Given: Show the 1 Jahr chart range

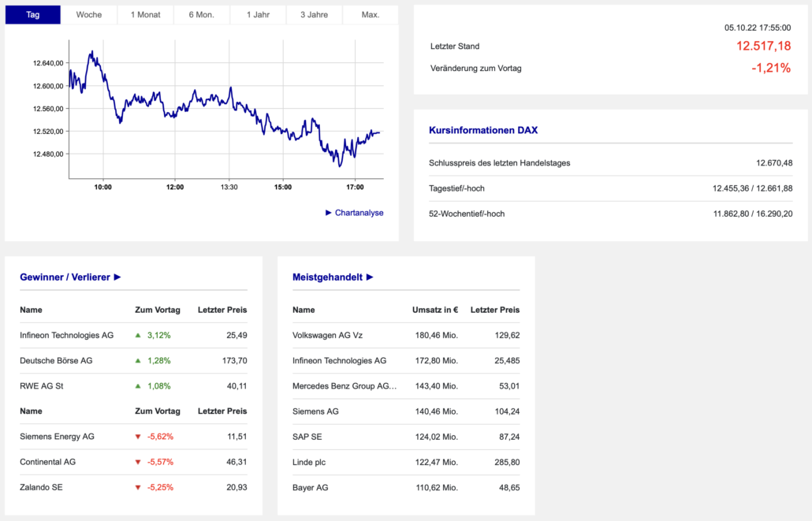Looking at the screenshot, I should pos(258,15).
